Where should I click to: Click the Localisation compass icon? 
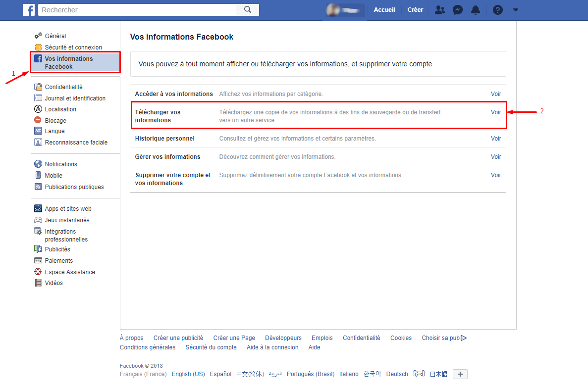[x=38, y=109]
